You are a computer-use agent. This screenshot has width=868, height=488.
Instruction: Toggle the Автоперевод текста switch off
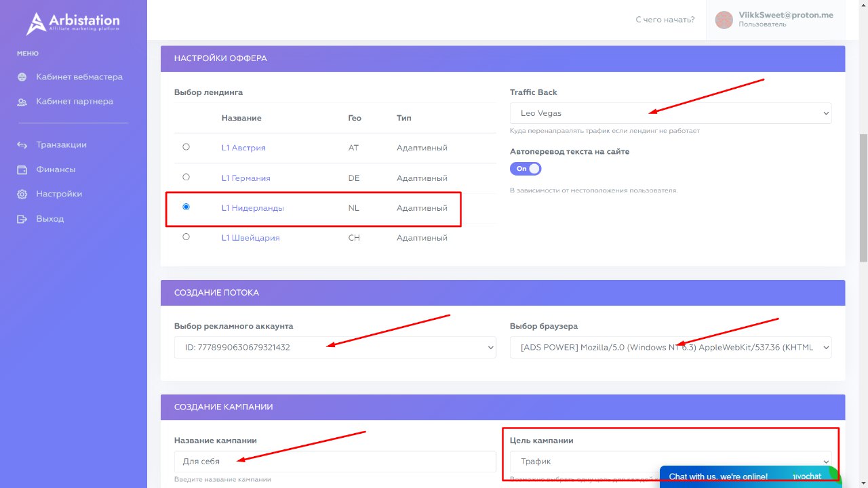526,169
